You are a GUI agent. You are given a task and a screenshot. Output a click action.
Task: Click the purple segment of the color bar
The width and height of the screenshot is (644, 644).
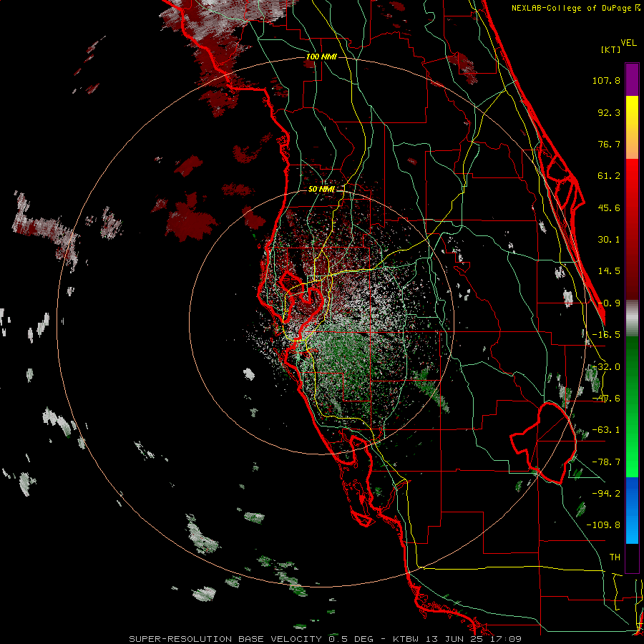632,80
